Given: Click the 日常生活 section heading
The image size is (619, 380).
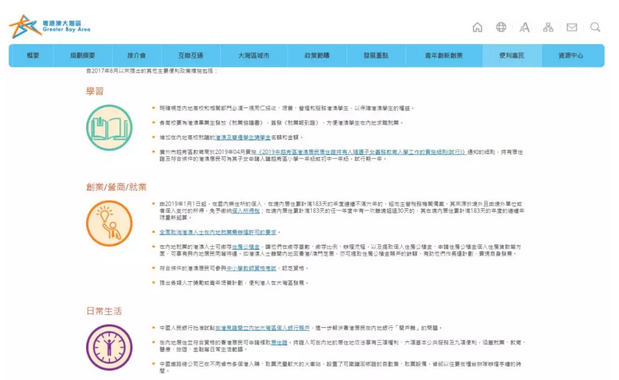Looking at the screenshot, I should [x=104, y=311].
